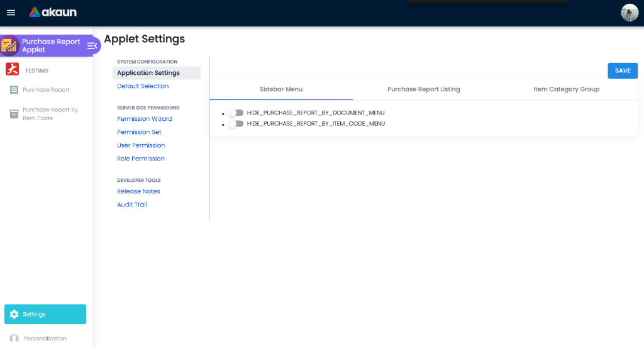Collapse the applet sidebar menu
644x348 pixels.
click(92, 45)
